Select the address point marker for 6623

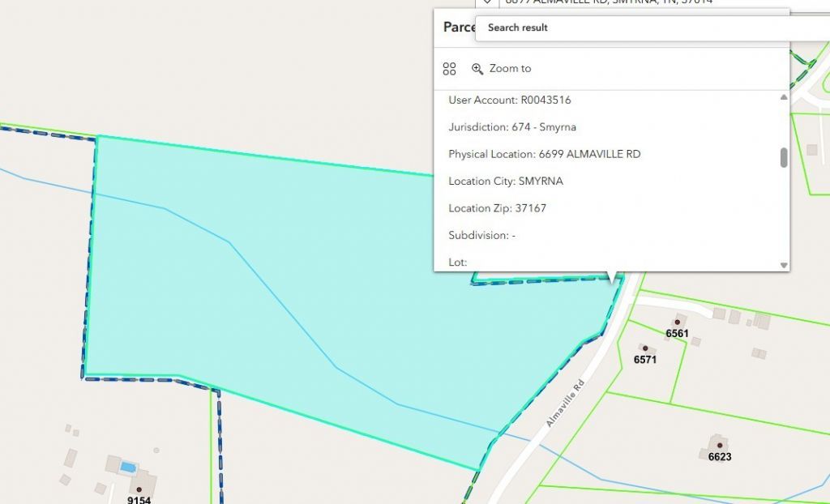coord(719,445)
